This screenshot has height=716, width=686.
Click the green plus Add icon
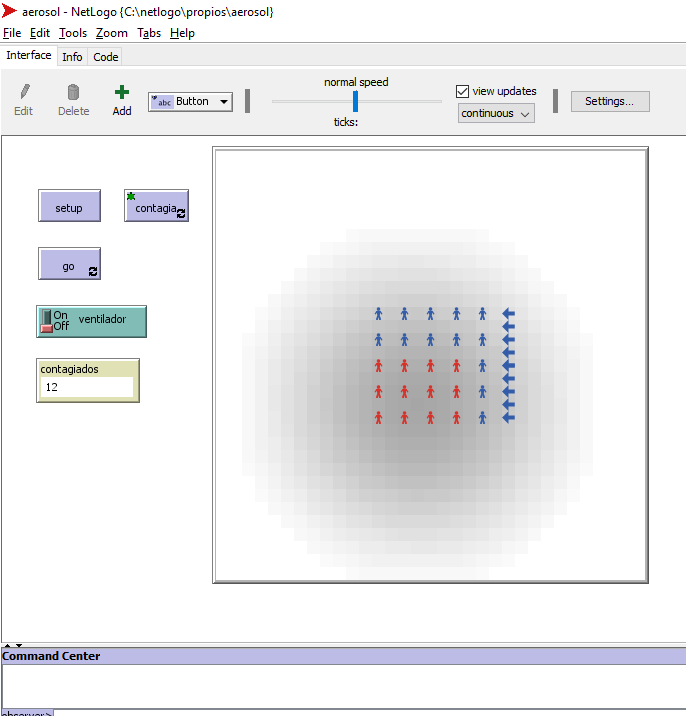(x=122, y=92)
